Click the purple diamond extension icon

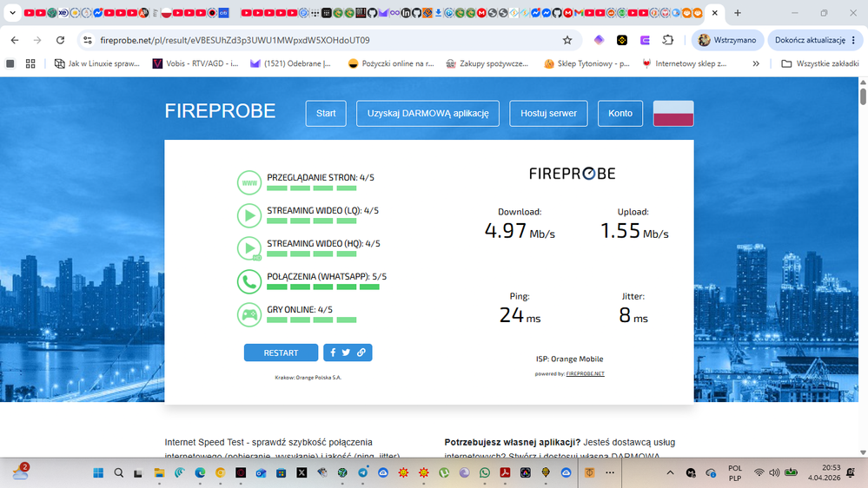[x=599, y=40]
